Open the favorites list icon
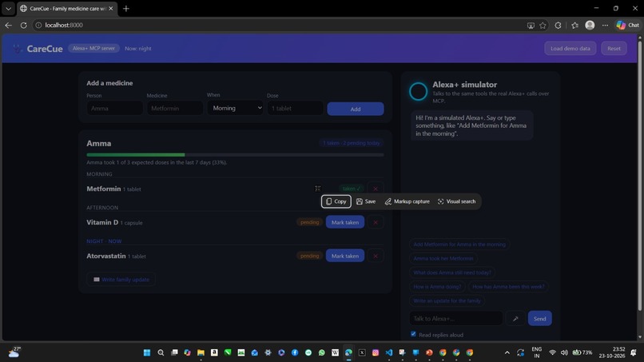Viewport: 644px width, 362px height. 574,26
